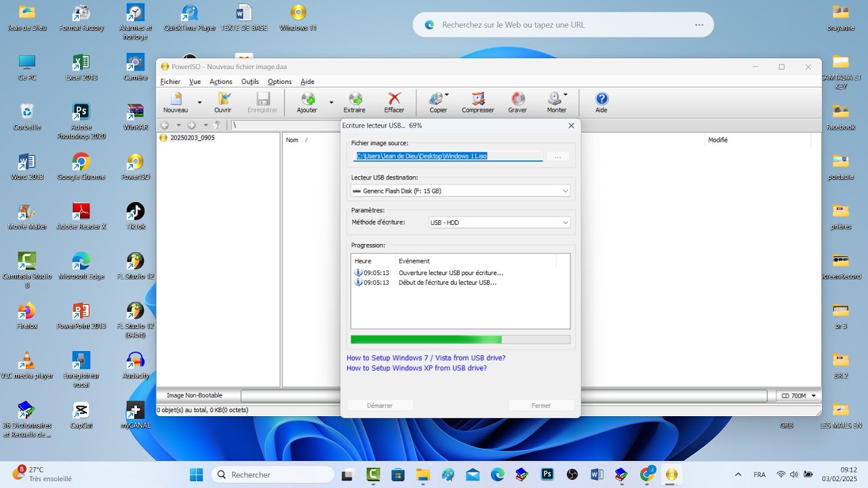Click the Copier toolbar icon
This screenshot has width=868, height=488.
438,103
